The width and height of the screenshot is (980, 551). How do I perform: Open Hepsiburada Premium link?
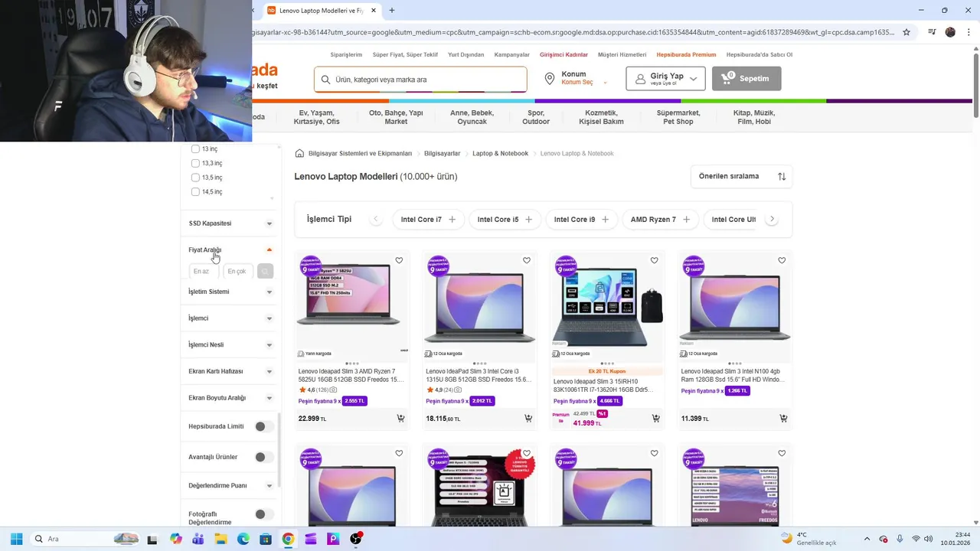tap(686, 55)
